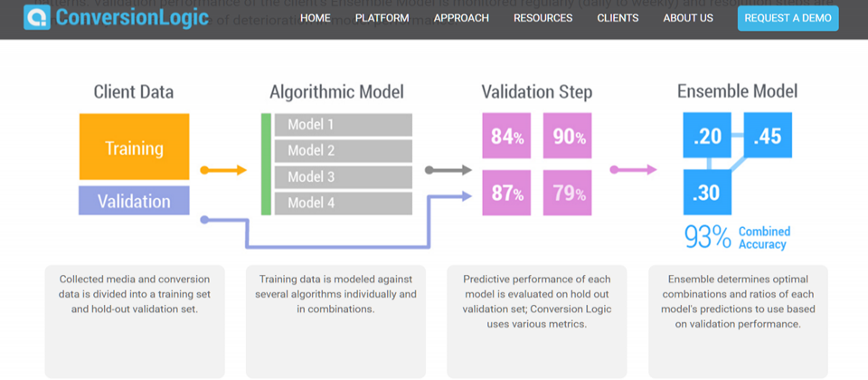Select the Model 3 bar
This screenshot has width=868, height=380.
344,177
